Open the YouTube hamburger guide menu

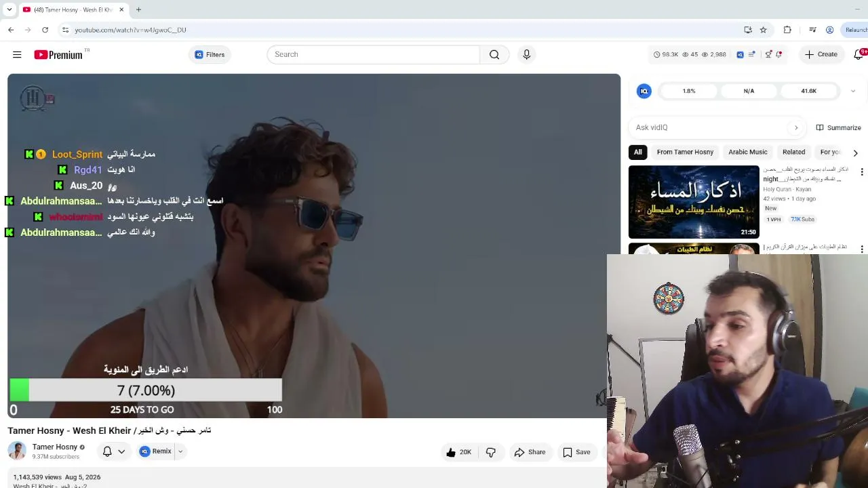pos(17,54)
